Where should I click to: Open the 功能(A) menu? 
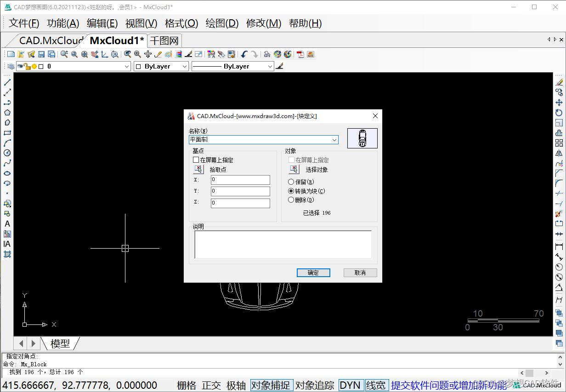63,23
